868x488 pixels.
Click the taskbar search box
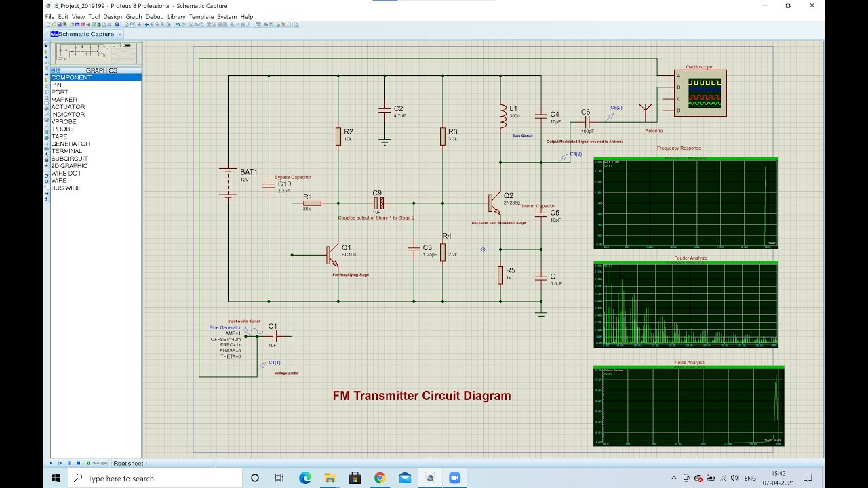tap(155, 478)
